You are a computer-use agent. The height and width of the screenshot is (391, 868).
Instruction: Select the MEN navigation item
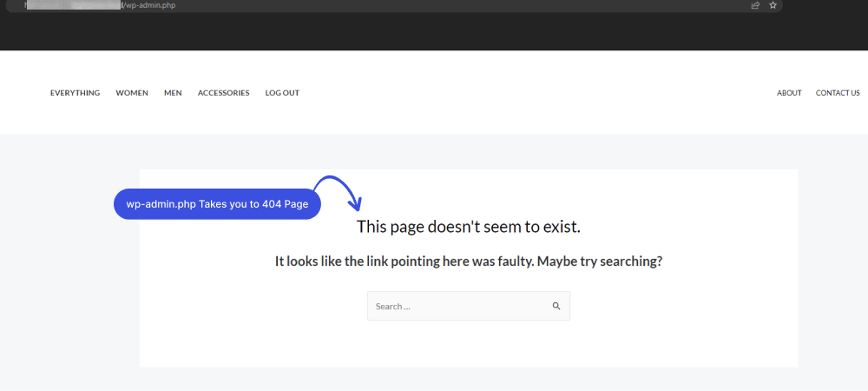pos(173,93)
